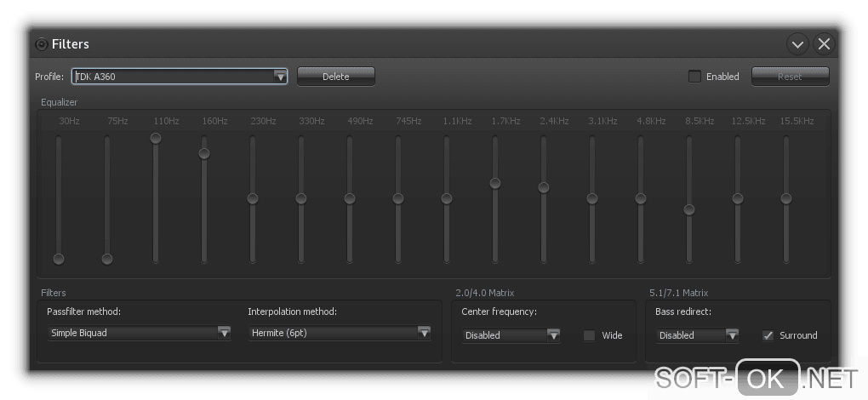Click the Passfilter method label
The image size is (868, 400).
[x=84, y=312]
